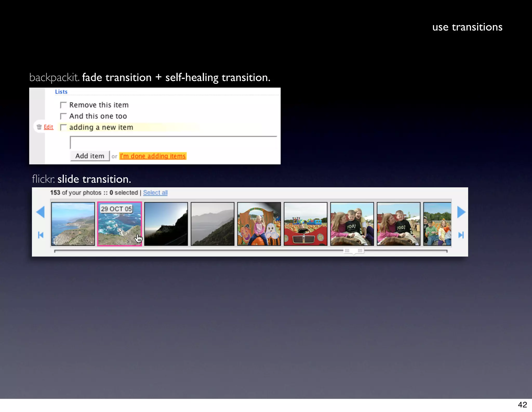This screenshot has width=532, height=412.
Task: Check the 'Remove this item' checkbox
Action: 63,105
